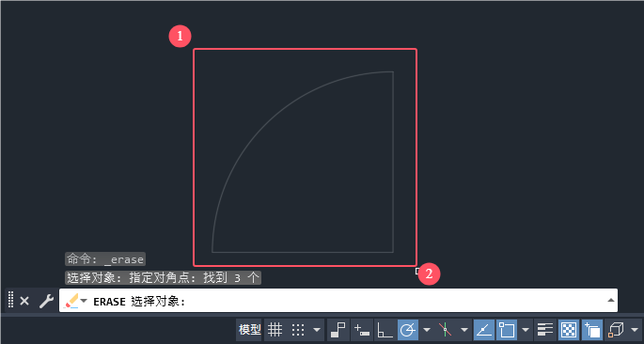Close the command line window with X

(24, 301)
